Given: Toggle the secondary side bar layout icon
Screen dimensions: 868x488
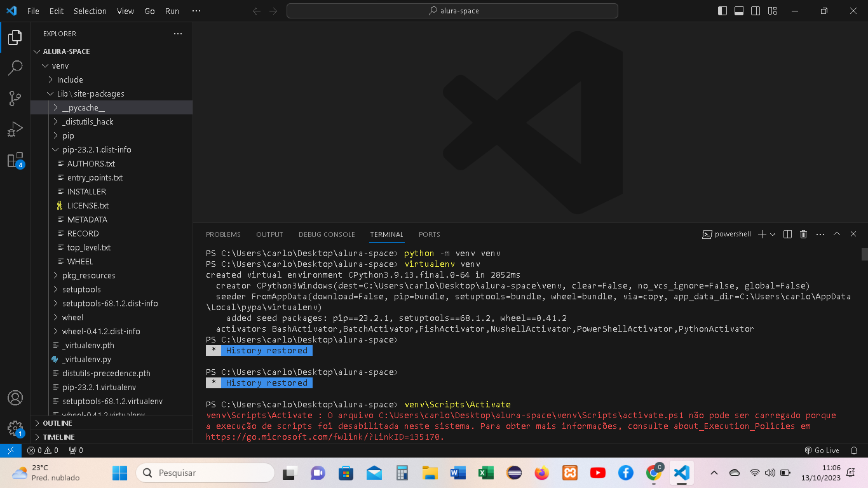Looking at the screenshot, I should [x=756, y=11].
